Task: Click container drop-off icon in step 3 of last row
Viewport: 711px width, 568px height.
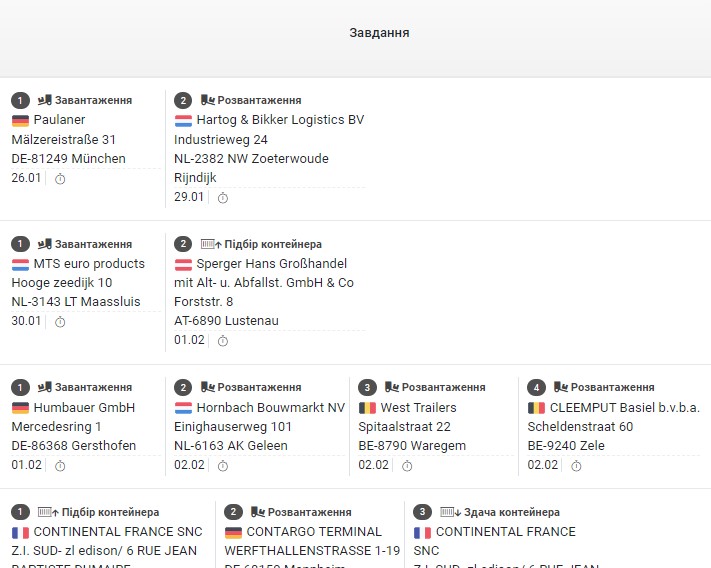Action: (451, 512)
